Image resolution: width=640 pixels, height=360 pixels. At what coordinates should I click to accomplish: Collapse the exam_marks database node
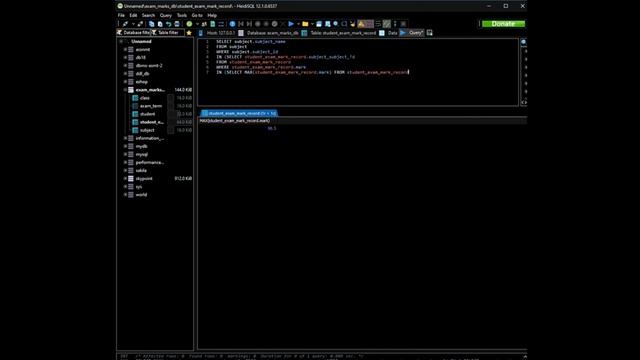coord(125,90)
